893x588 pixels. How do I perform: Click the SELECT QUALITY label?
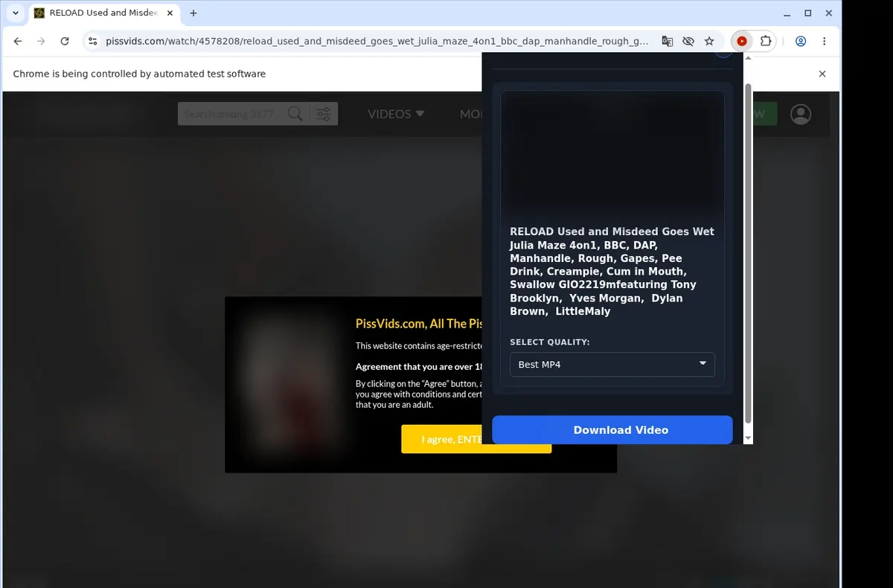click(550, 342)
